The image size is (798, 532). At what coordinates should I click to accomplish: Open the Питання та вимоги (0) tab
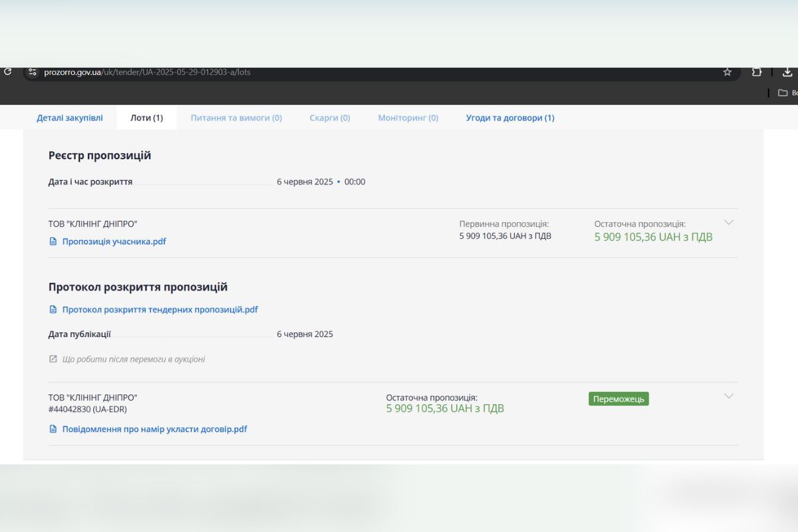(x=236, y=118)
